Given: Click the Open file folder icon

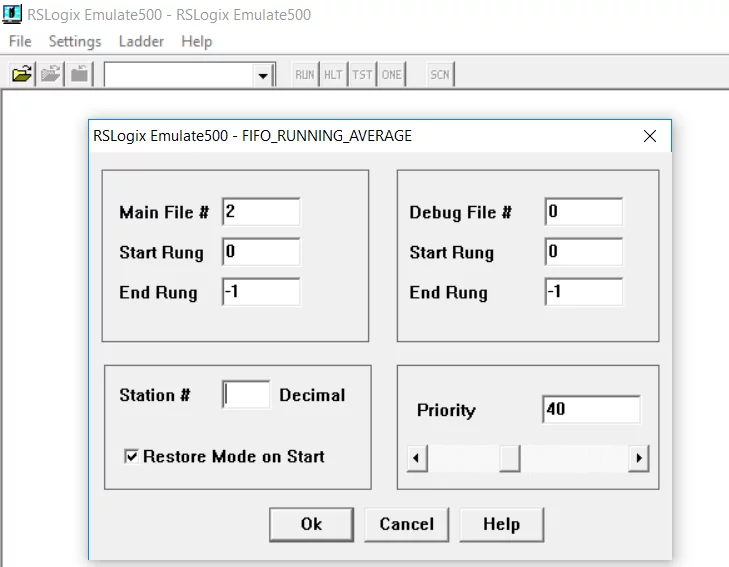Looking at the screenshot, I should [x=22, y=74].
